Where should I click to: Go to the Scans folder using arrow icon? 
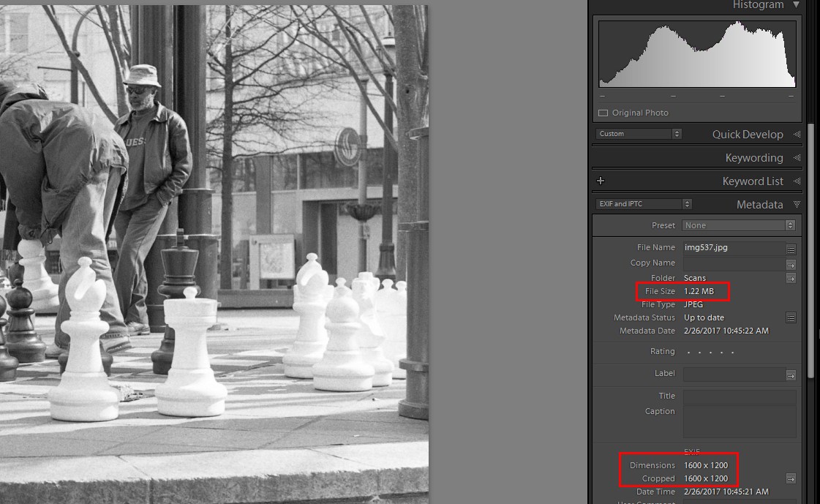791,278
